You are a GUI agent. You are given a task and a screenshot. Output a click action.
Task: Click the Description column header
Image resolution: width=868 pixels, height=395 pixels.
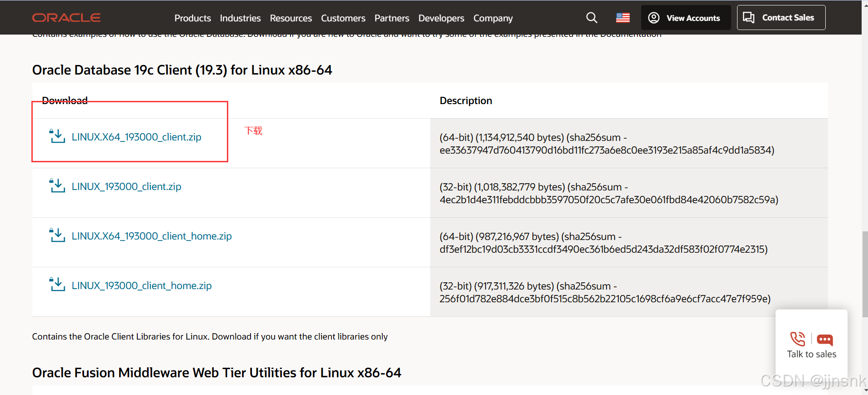[x=466, y=100]
